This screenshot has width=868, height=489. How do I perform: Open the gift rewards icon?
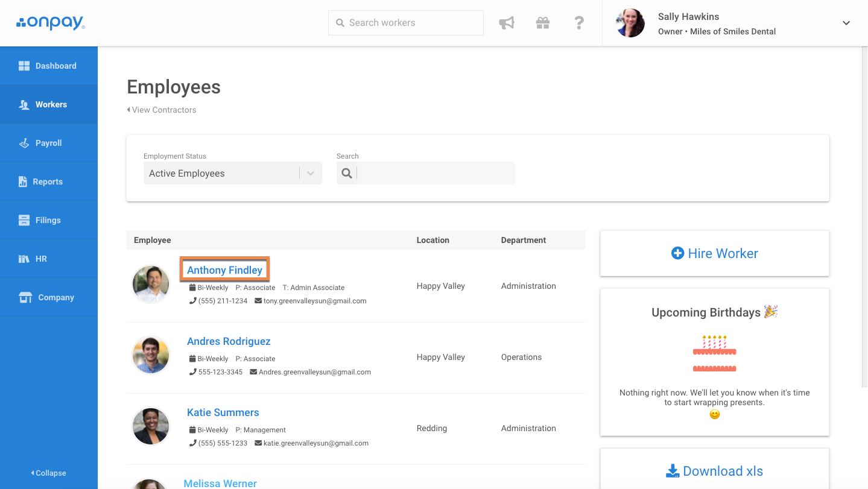543,23
